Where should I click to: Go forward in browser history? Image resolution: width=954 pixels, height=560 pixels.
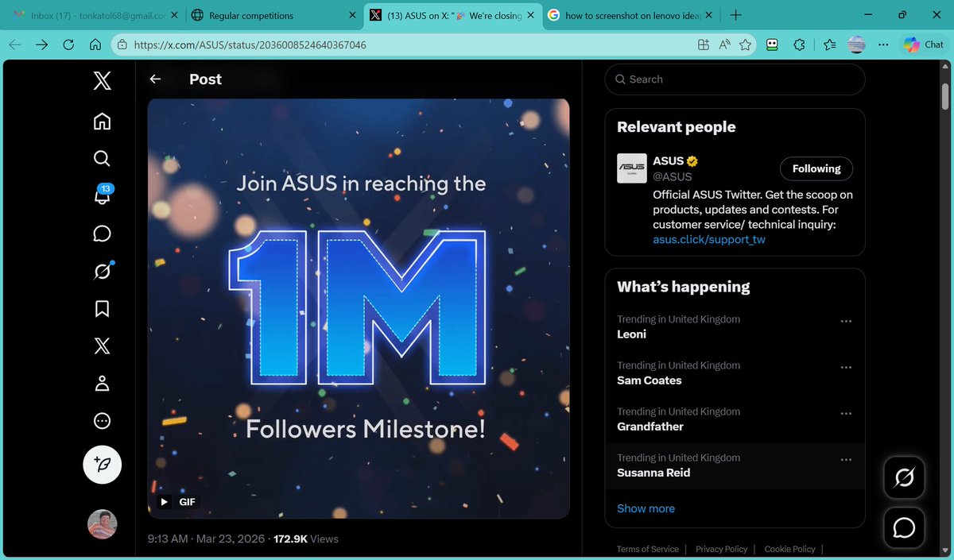pos(41,45)
